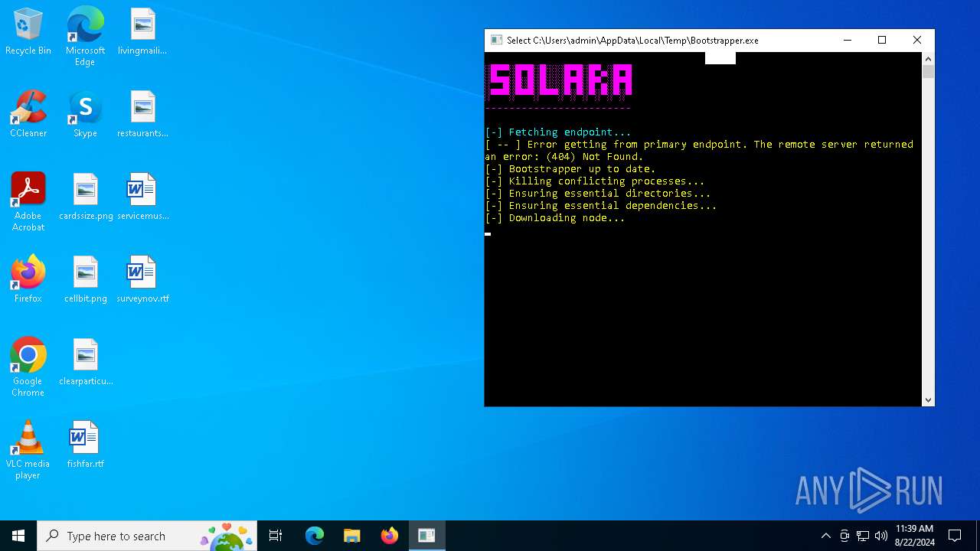980x551 pixels.
Task: Minimize the Bootstrapper console window
Action: pos(848,41)
